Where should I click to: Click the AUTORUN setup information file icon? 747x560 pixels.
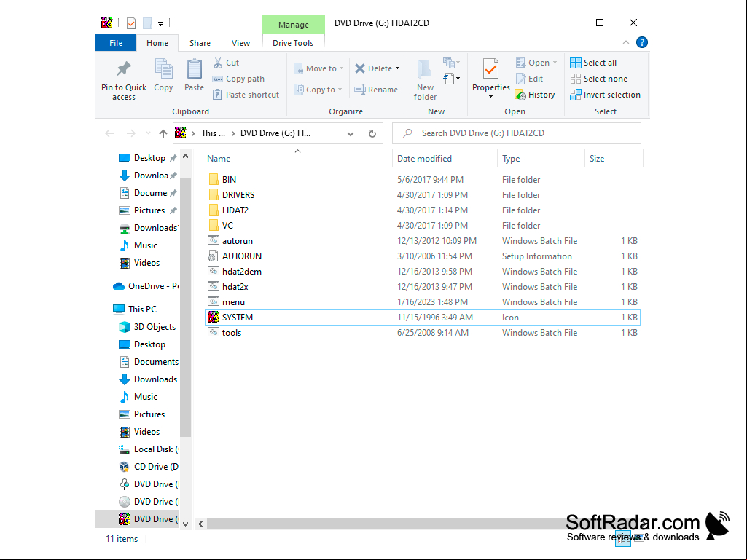[214, 256]
